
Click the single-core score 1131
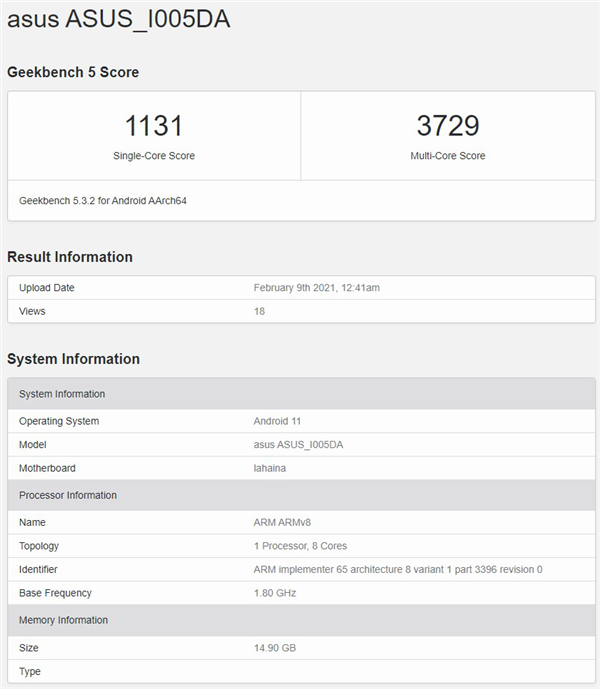point(154,126)
